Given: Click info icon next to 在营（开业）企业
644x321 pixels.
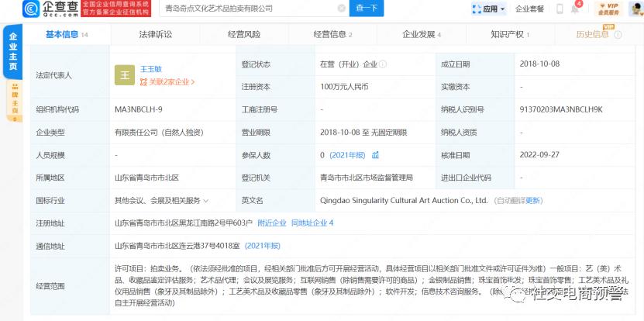Looking at the screenshot, I should 382,64.
